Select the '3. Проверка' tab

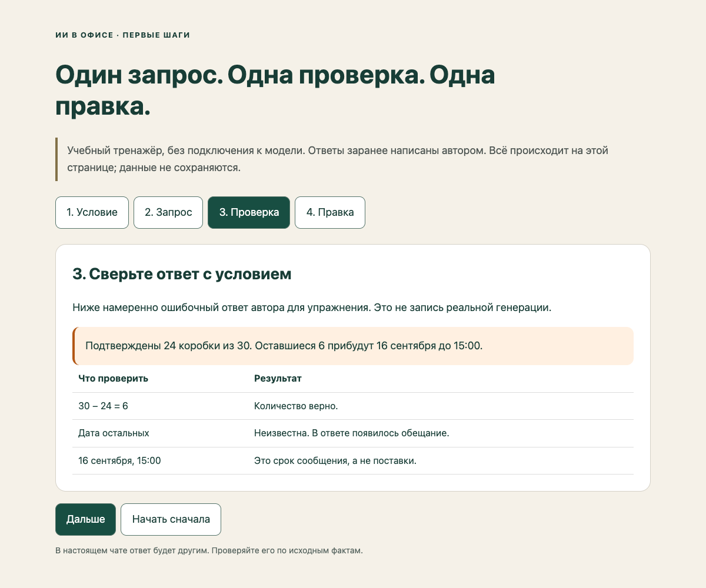(x=249, y=212)
